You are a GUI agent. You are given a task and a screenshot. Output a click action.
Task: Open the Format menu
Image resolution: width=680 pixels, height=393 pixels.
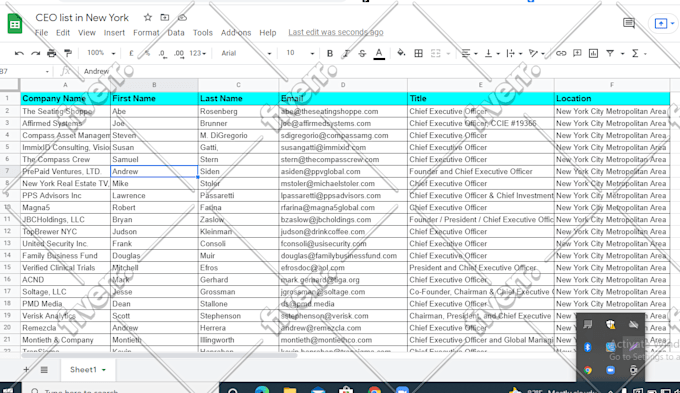tap(146, 33)
